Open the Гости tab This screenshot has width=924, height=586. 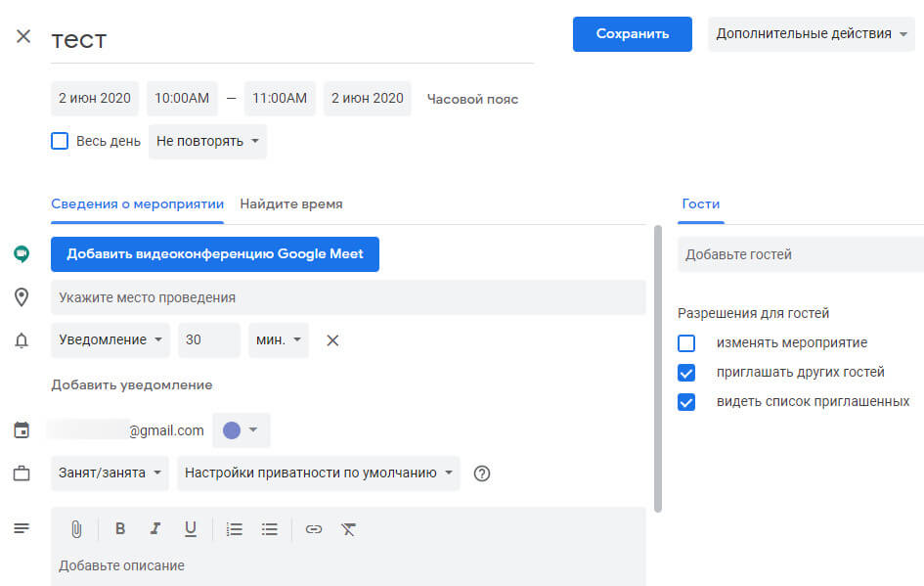(700, 203)
